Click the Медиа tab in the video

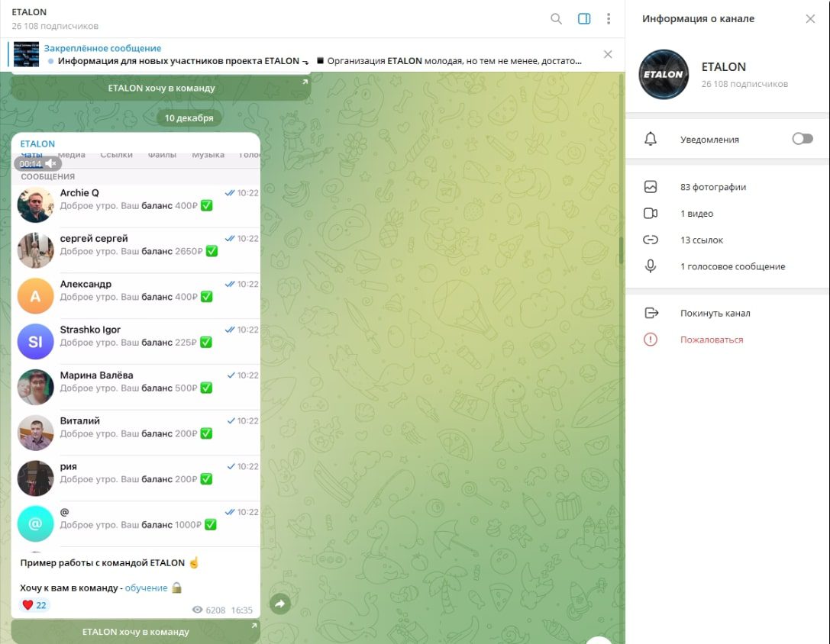click(72, 155)
